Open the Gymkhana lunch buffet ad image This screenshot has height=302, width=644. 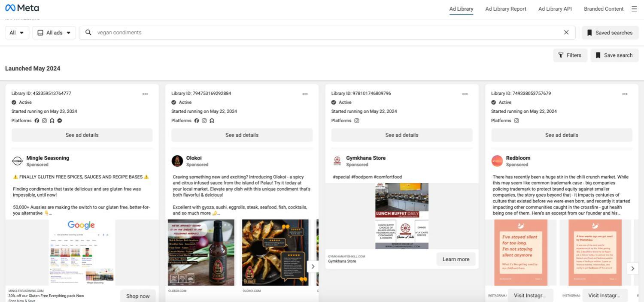pos(401,216)
